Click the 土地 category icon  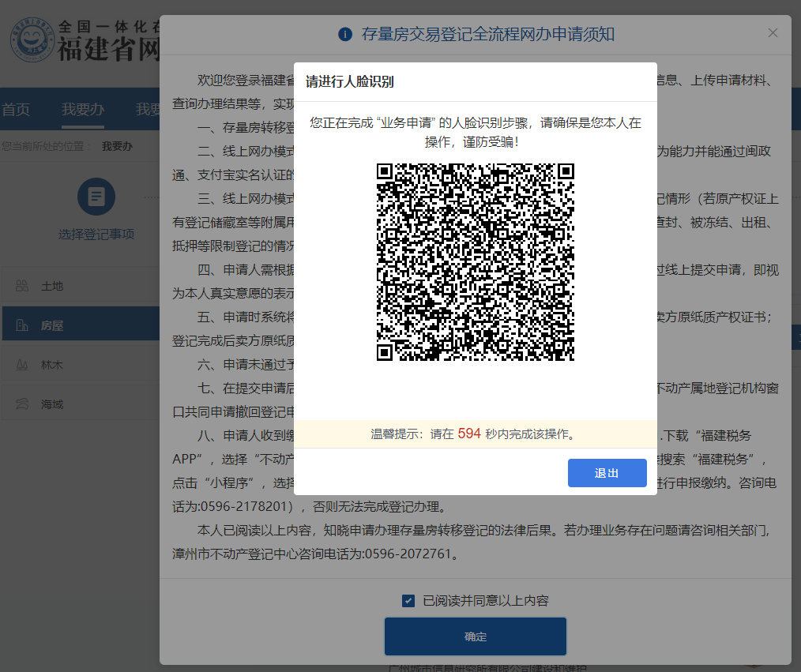[22, 286]
